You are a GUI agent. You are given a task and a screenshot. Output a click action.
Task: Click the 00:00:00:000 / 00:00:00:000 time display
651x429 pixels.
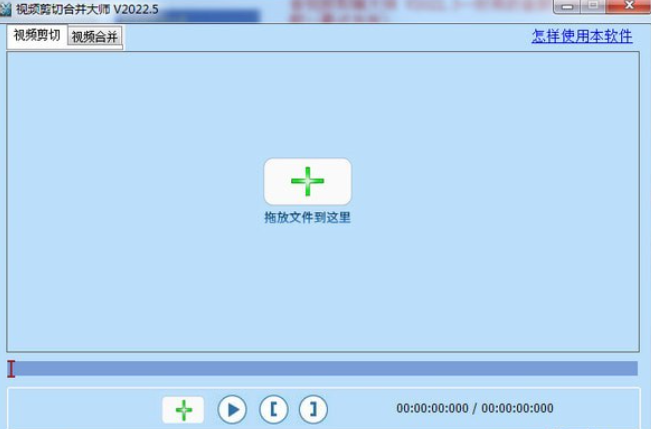[x=475, y=408]
